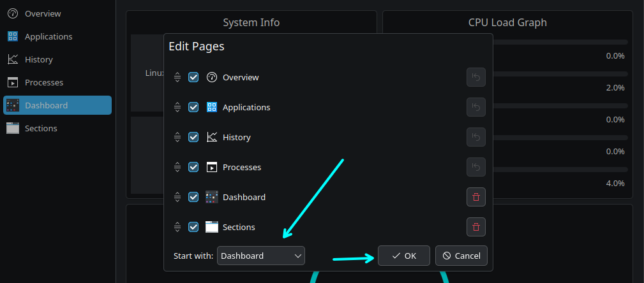The height and width of the screenshot is (283, 644).
Task: Select Dashboard page in sidebar
Action: click(x=57, y=105)
